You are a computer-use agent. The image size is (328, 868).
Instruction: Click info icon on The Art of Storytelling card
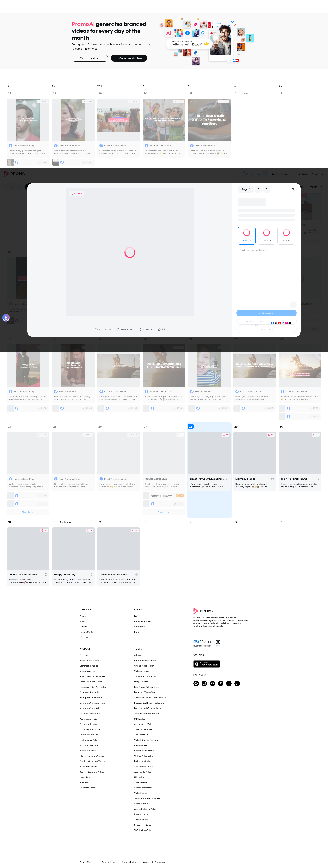pos(318,479)
